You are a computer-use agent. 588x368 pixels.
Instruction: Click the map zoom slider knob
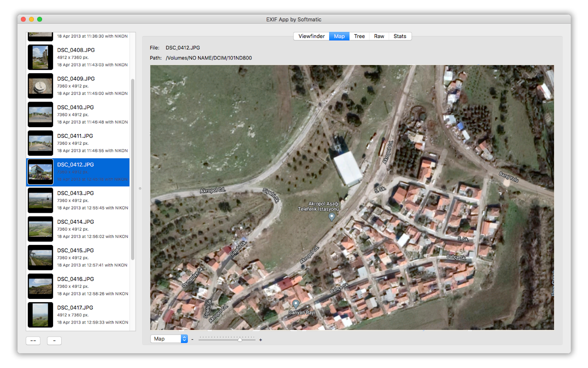(x=240, y=339)
